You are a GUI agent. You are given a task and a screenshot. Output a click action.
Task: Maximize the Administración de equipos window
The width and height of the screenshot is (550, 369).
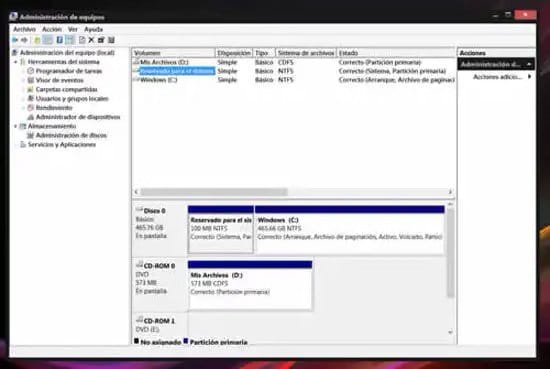tap(508, 14)
